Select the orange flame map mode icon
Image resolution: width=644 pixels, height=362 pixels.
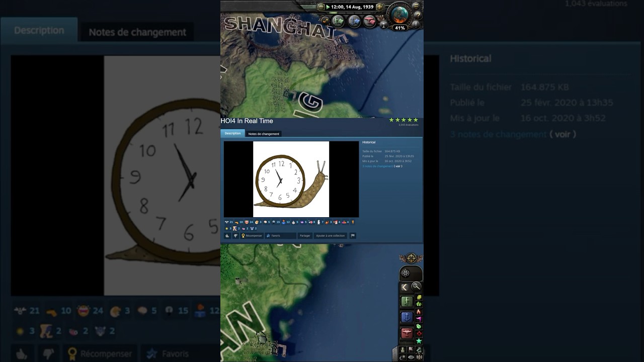[x=419, y=312]
